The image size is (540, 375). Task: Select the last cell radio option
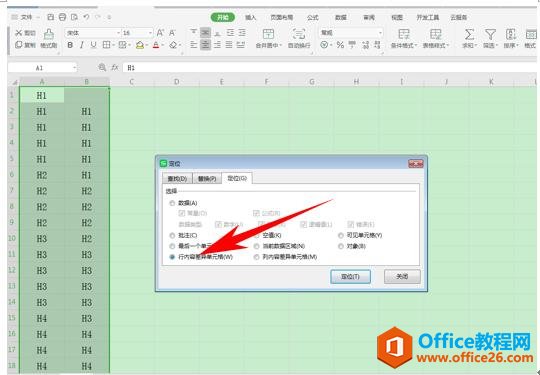click(x=172, y=246)
